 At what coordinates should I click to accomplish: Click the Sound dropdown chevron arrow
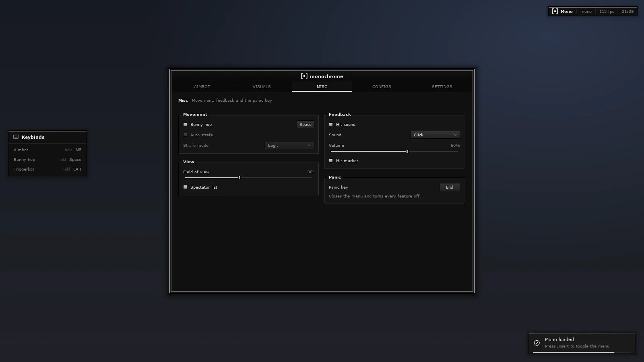click(x=455, y=135)
